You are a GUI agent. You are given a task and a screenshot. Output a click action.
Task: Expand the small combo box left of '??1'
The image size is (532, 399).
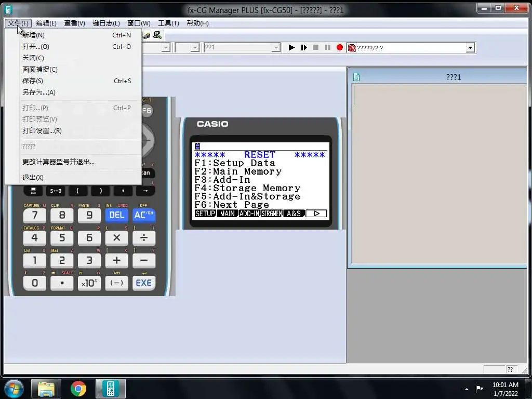[194, 48]
